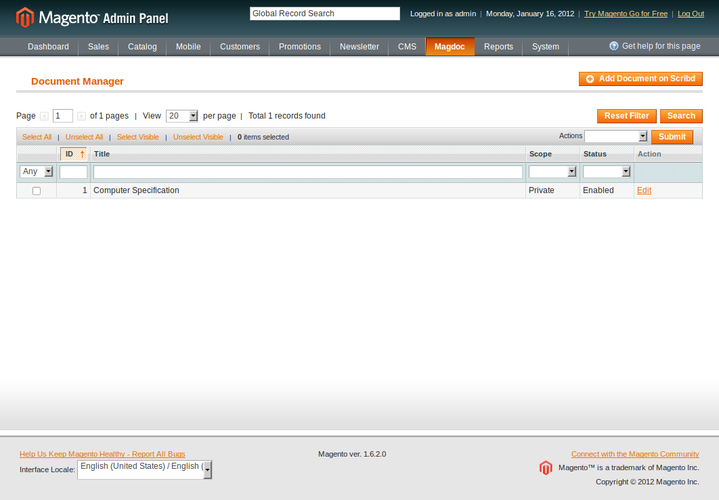Viewport: 719px width, 500px height.
Task: Click the Submit button
Action: click(x=672, y=137)
